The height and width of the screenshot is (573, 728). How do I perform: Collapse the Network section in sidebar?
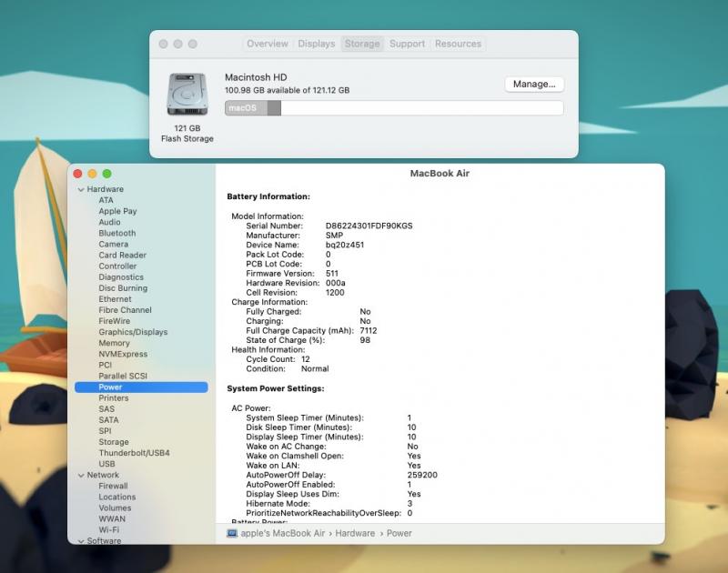point(79,475)
